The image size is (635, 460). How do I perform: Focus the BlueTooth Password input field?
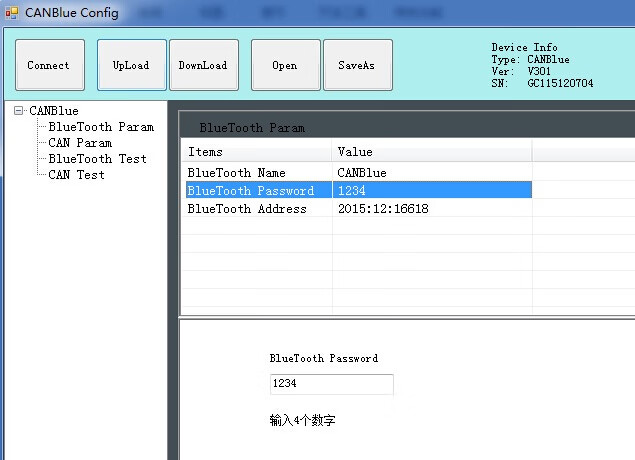point(331,384)
